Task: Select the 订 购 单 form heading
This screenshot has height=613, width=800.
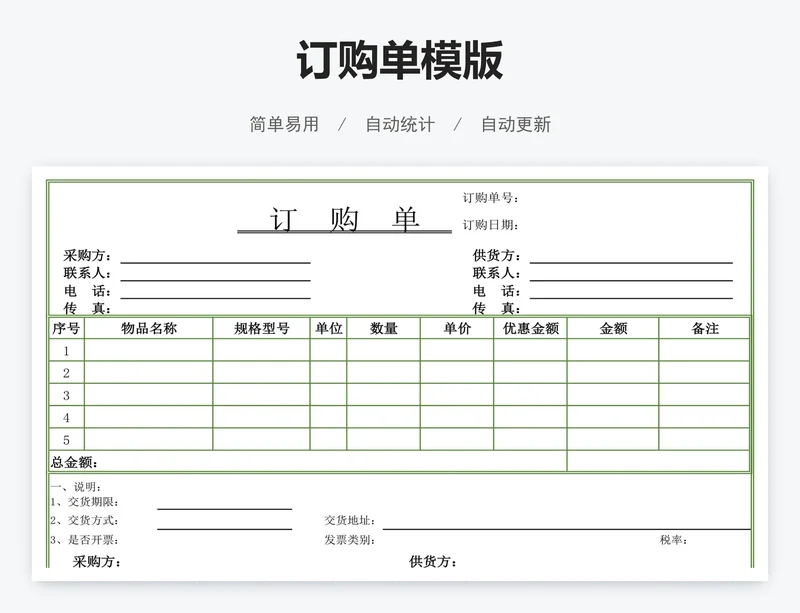Action: pyautogui.click(x=344, y=220)
